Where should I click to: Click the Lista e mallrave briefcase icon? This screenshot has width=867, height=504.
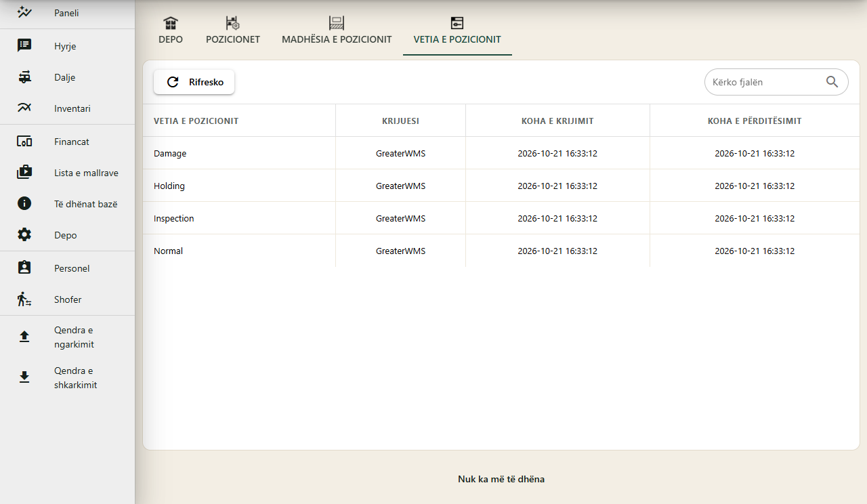point(24,173)
